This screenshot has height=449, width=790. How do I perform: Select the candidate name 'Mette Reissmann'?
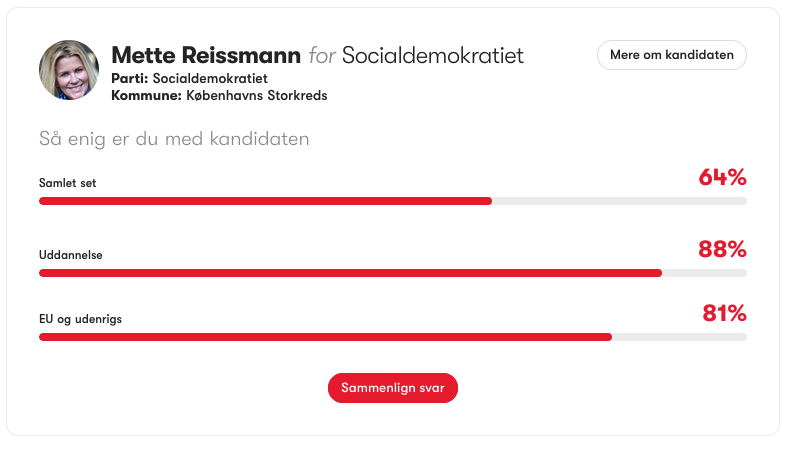click(206, 55)
